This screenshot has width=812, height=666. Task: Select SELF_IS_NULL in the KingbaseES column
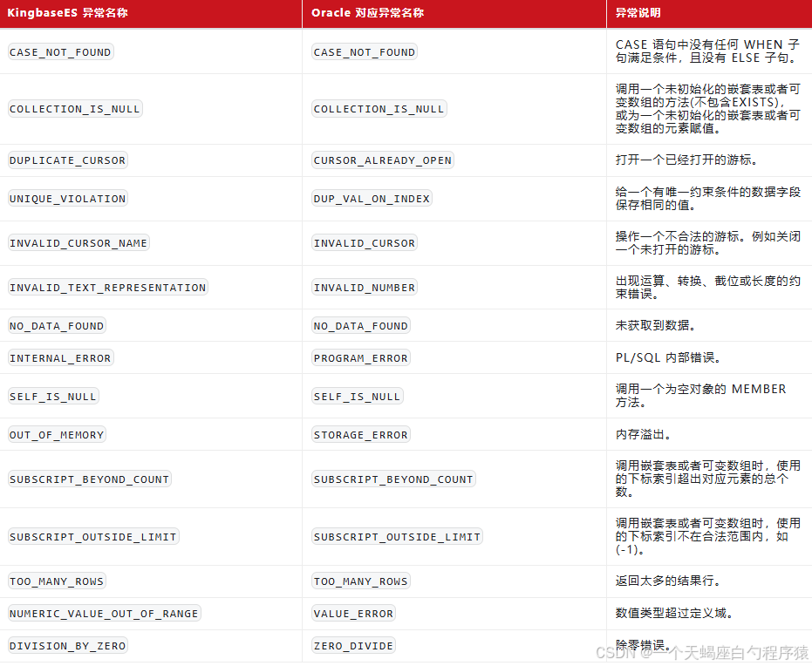pos(53,397)
